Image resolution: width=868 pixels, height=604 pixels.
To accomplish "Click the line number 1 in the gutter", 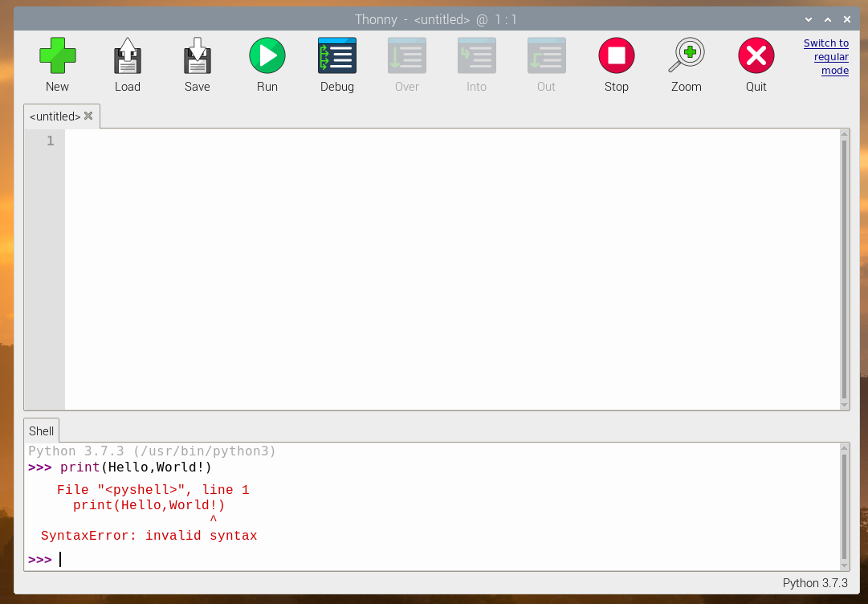I will click(51, 141).
